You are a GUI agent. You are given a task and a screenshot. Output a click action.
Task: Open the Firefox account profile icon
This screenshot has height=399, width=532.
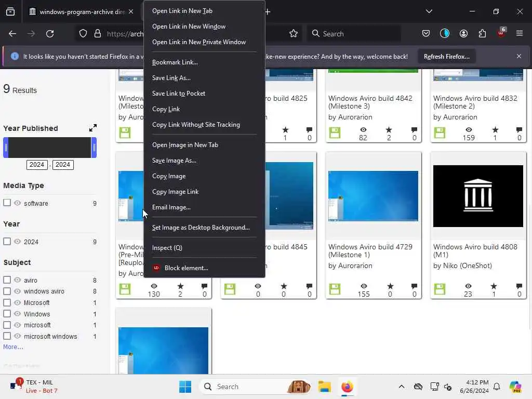[463, 34]
